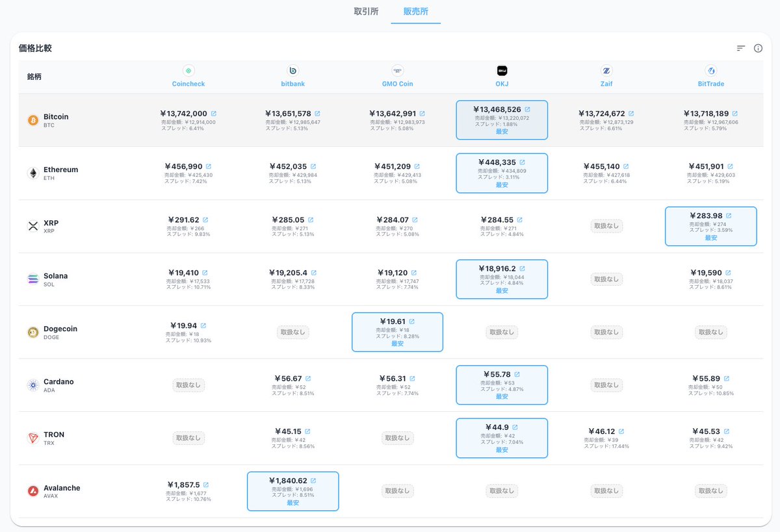Viewport: 780px width, 532px height.
Task: Click the Ethereum coin icon
Action: pyautogui.click(x=33, y=173)
